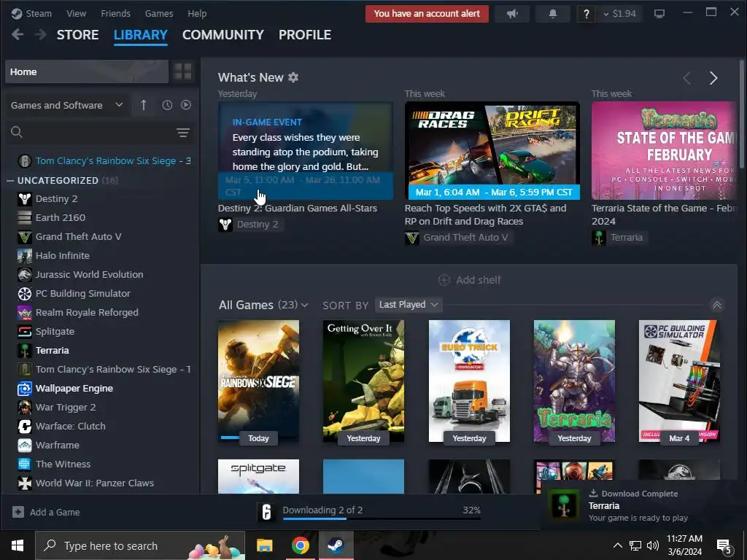Click the forward navigation arrow
747x560 pixels.
pyautogui.click(x=41, y=35)
